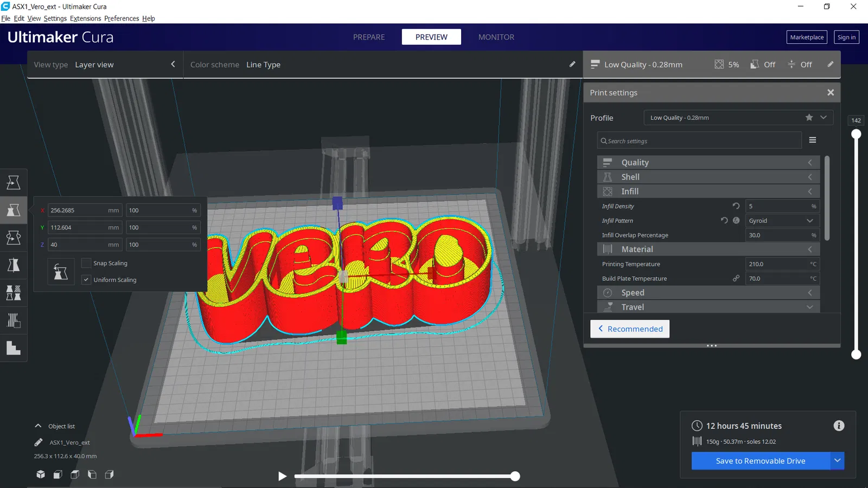Close the Print settings panel
This screenshot has height=488, width=868.
tap(831, 93)
